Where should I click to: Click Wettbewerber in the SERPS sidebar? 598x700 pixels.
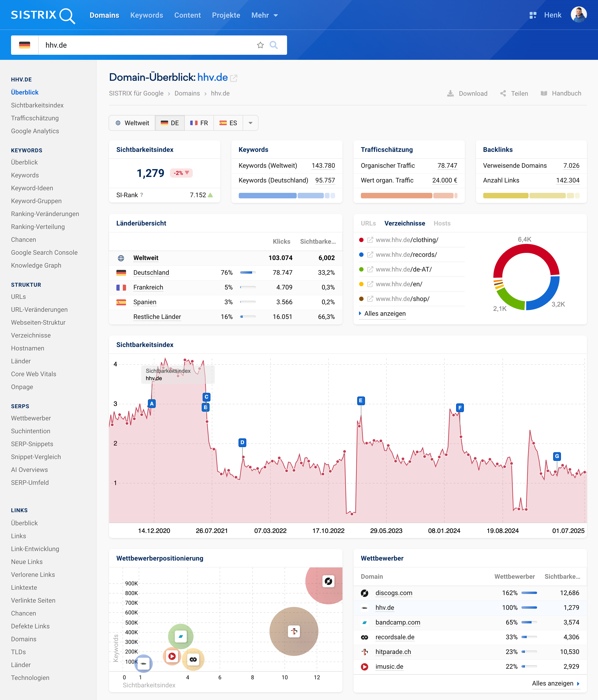(31, 418)
